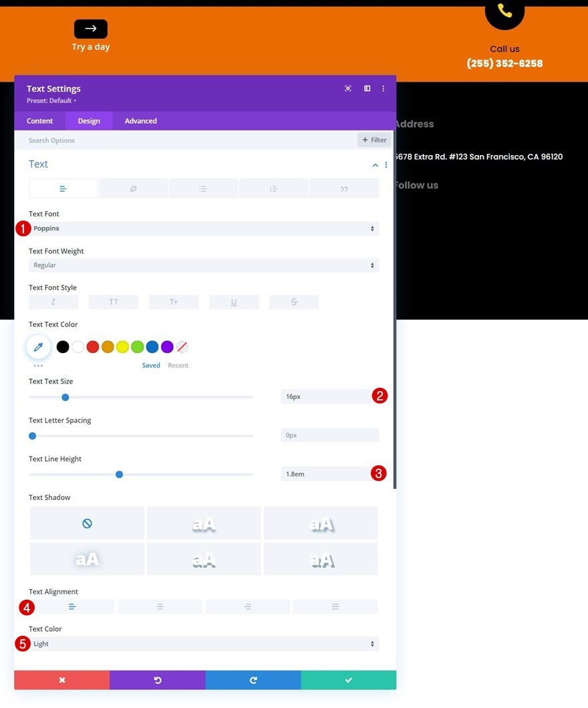Switch to the Content tab
The image size is (588, 708).
point(39,121)
